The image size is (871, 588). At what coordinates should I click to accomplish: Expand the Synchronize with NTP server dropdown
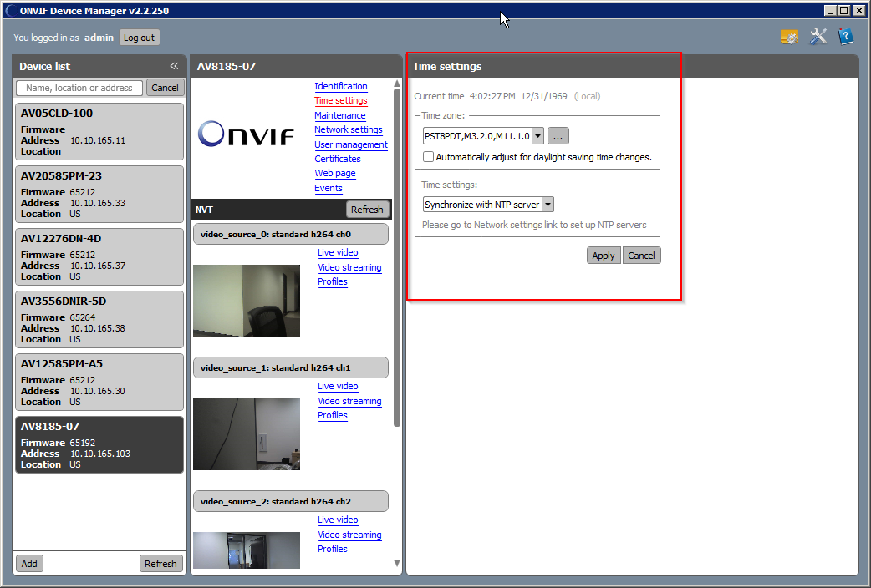click(x=548, y=205)
